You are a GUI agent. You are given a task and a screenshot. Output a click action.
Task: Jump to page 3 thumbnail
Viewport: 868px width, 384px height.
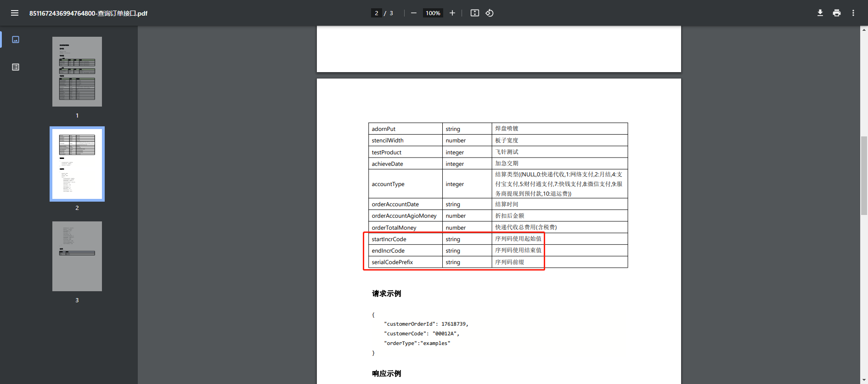click(77, 256)
